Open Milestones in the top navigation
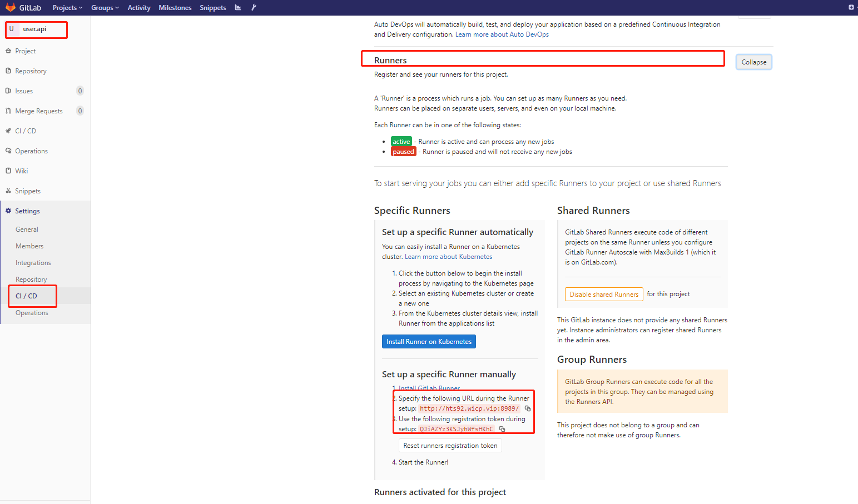The width and height of the screenshot is (858, 504). point(175,8)
